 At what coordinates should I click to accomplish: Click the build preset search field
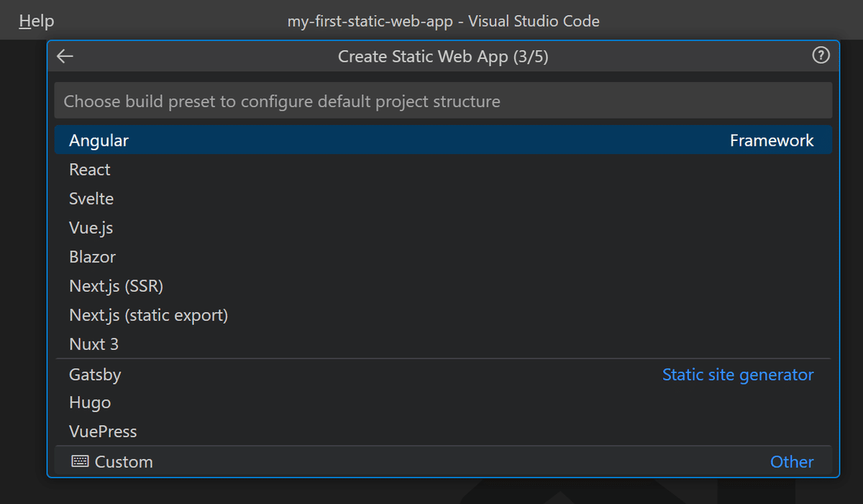(443, 101)
